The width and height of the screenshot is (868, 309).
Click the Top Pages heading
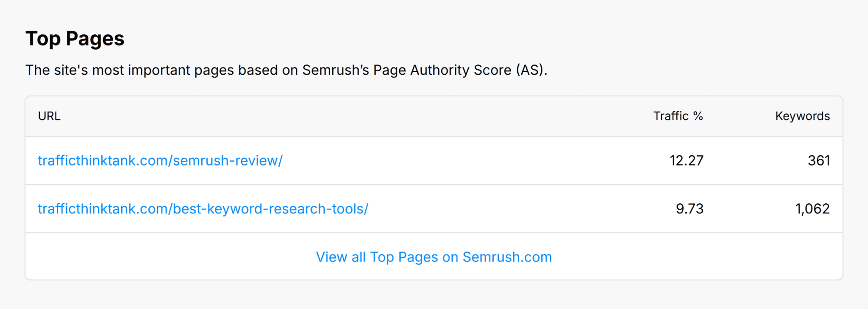[x=75, y=39]
